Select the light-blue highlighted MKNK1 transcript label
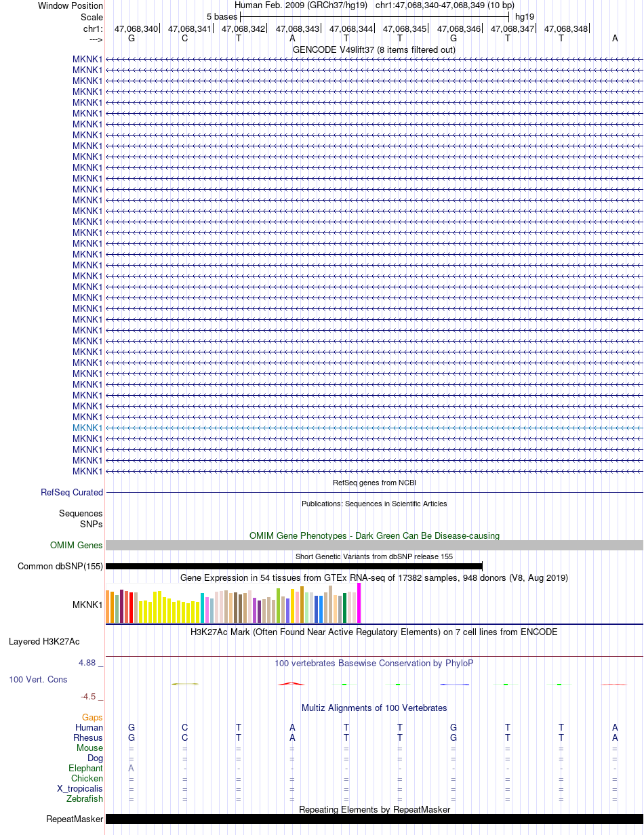Viewport: 644px width, 835px height. click(x=87, y=428)
